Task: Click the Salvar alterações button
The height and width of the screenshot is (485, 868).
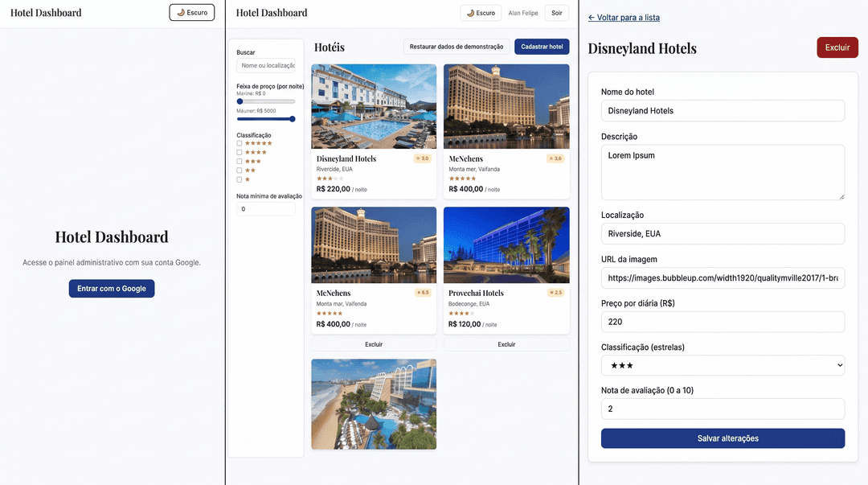Action: tap(723, 438)
